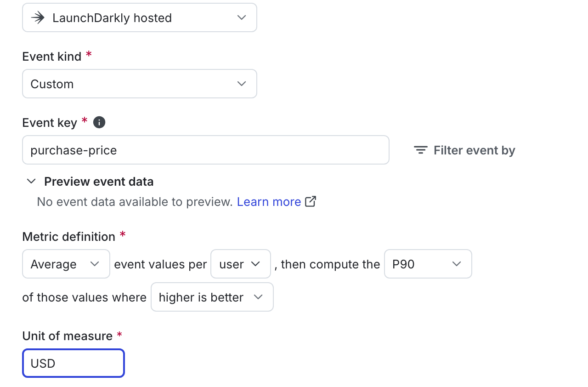Click the USD unit of measure field
Screen dimensions: 588x387
tap(73, 363)
